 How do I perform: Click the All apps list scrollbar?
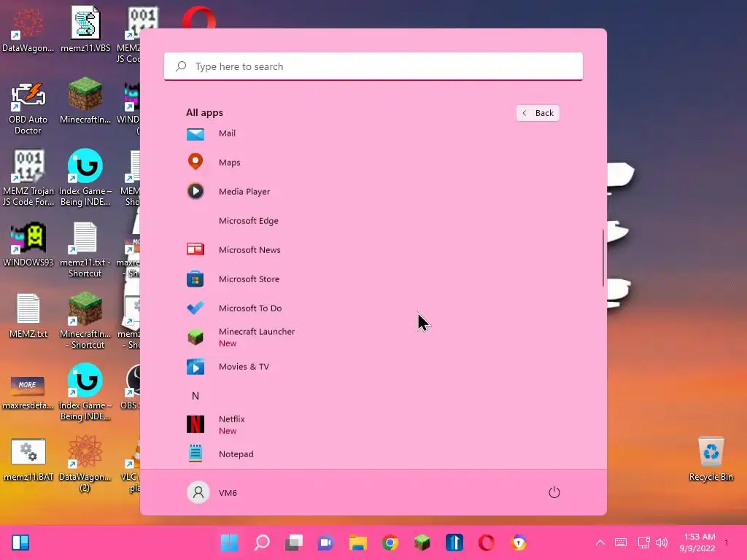pos(603,257)
